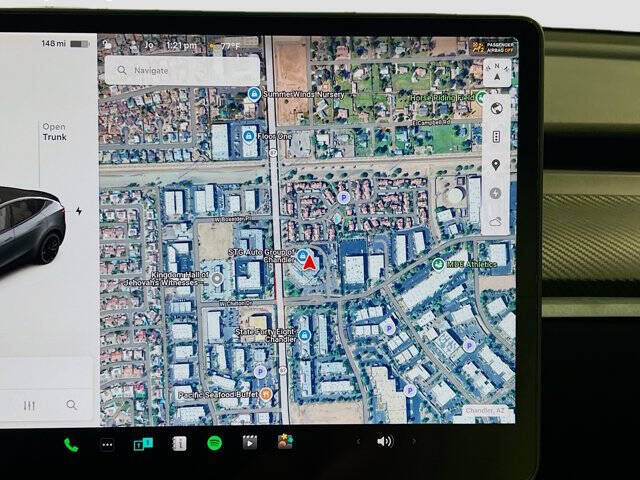This screenshot has height=480, width=640.
Task: Launch the Spotify app
Action: pyautogui.click(x=215, y=443)
